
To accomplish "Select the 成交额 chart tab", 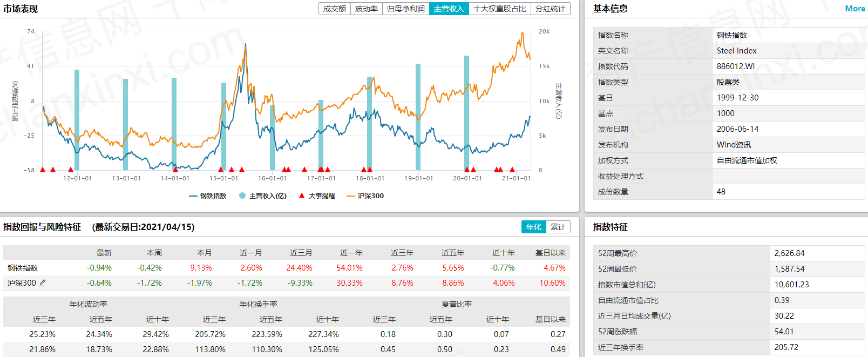I will pyautogui.click(x=335, y=9).
